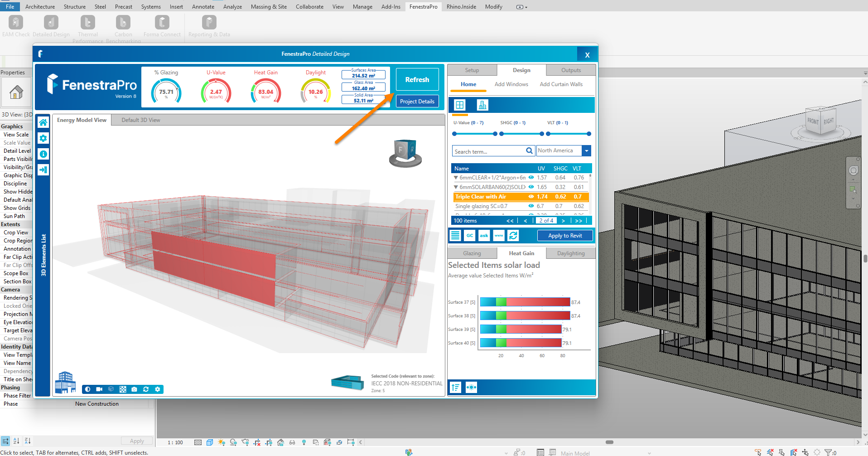Click the video camera icon in viewer toolbar
Image resolution: width=868 pixels, height=456 pixels.
pos(99,389)
